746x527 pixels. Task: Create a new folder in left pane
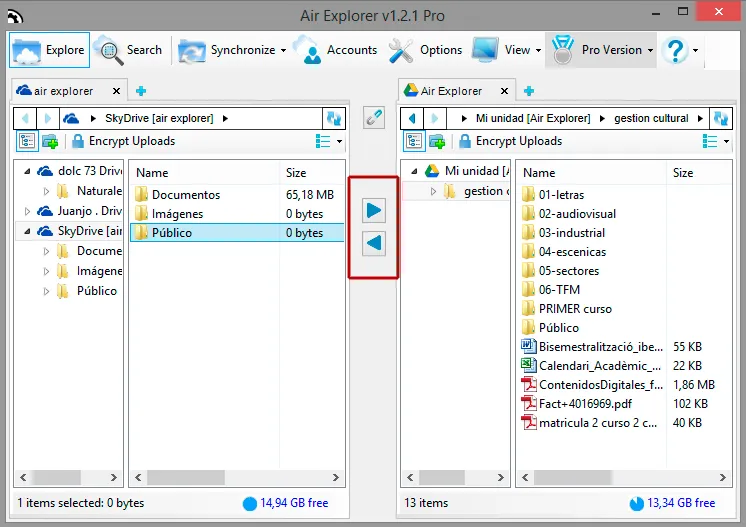(x=50, y=141)
